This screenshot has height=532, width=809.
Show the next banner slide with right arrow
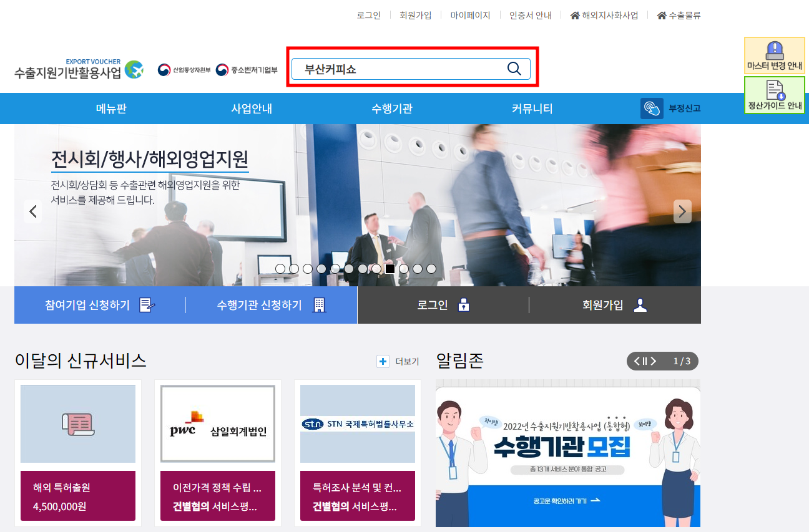point(682,211)
